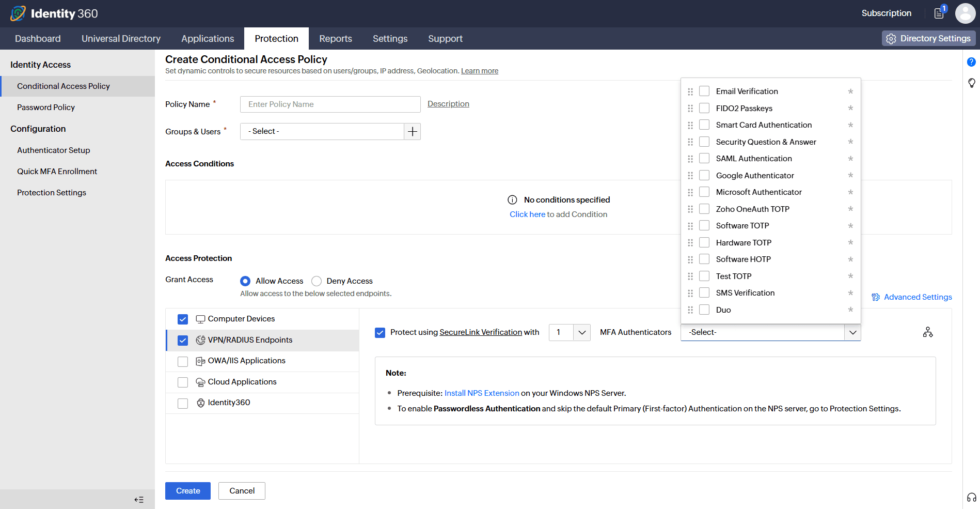Click the star icon for SAML Authentication
Screen dimensions: 980x509
pos(850,159)
